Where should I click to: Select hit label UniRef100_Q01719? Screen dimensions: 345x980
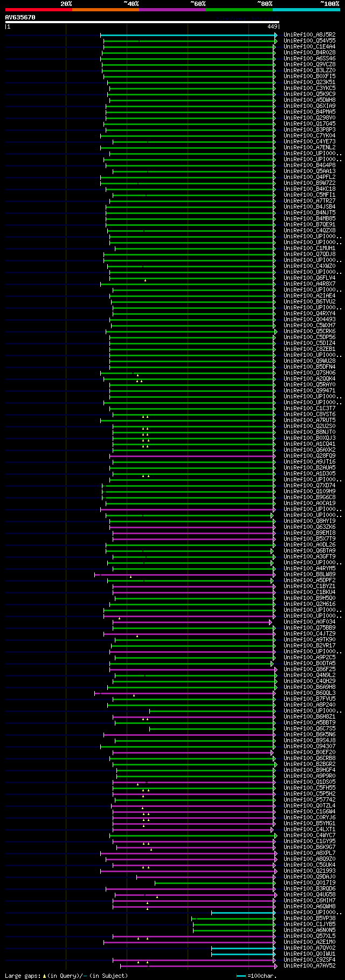pyautogui.click(x=309, y=882)
